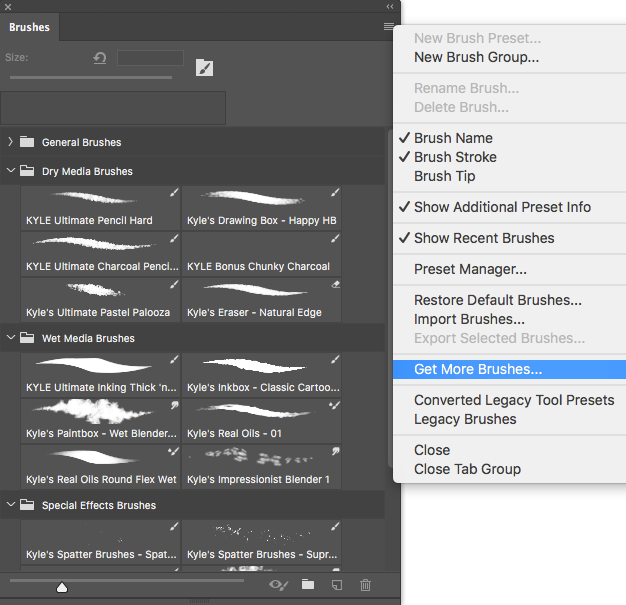The image size is (626, 605).
Task: Choose Close Tab Group menu item
Action: 510,470
